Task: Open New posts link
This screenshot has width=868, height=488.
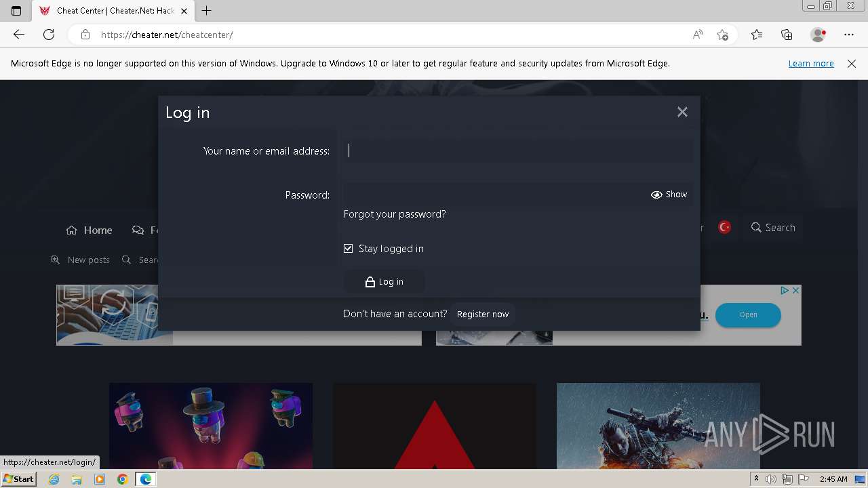Action: tap(80, 260)
